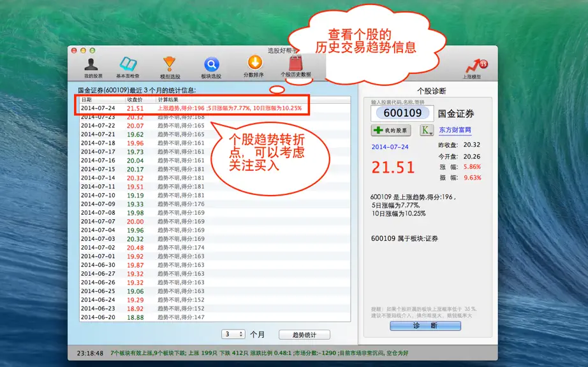Open 上涨模型 red arrow icon
The height and width of the screenshot is (367, 588).
473,69
